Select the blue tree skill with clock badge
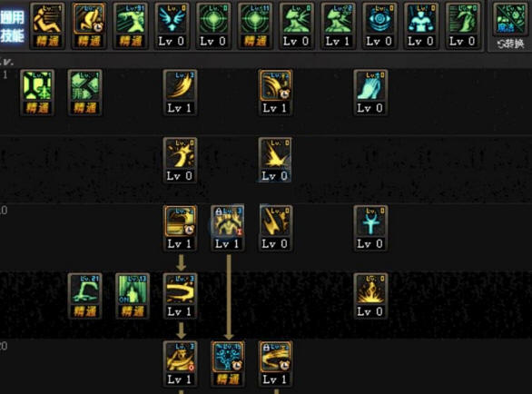This screenshot has width=532, height=394. coord(227,364)
